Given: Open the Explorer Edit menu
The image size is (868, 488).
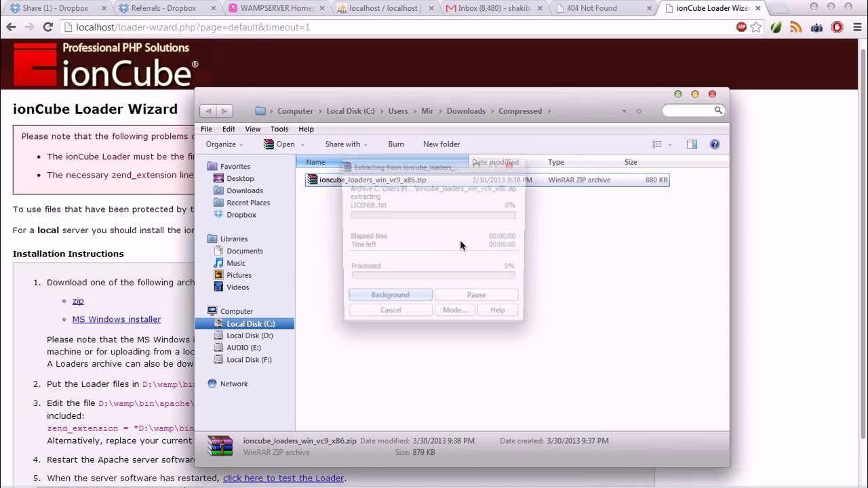Looking at the screenshot, I should (229, 129).
